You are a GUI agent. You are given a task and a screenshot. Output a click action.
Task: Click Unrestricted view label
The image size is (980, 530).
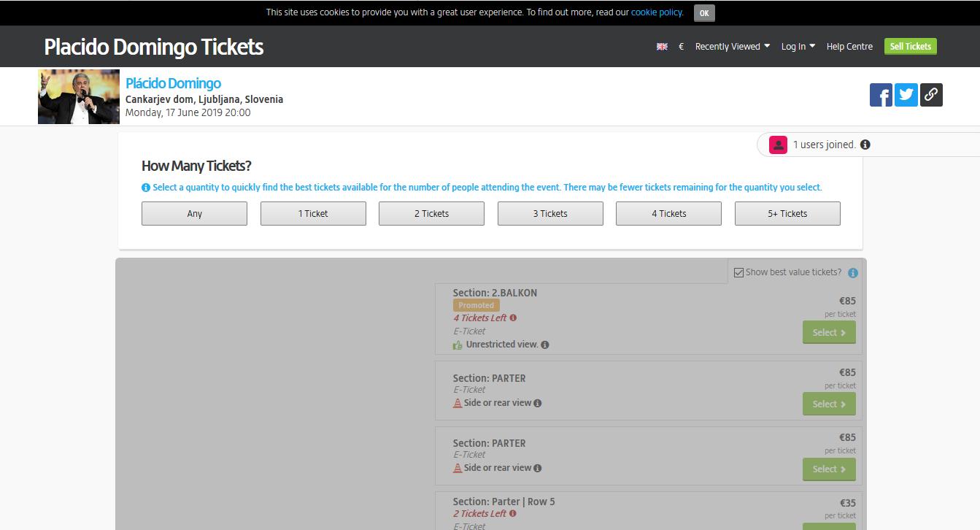pyautogui.click(x=502, y=345)
